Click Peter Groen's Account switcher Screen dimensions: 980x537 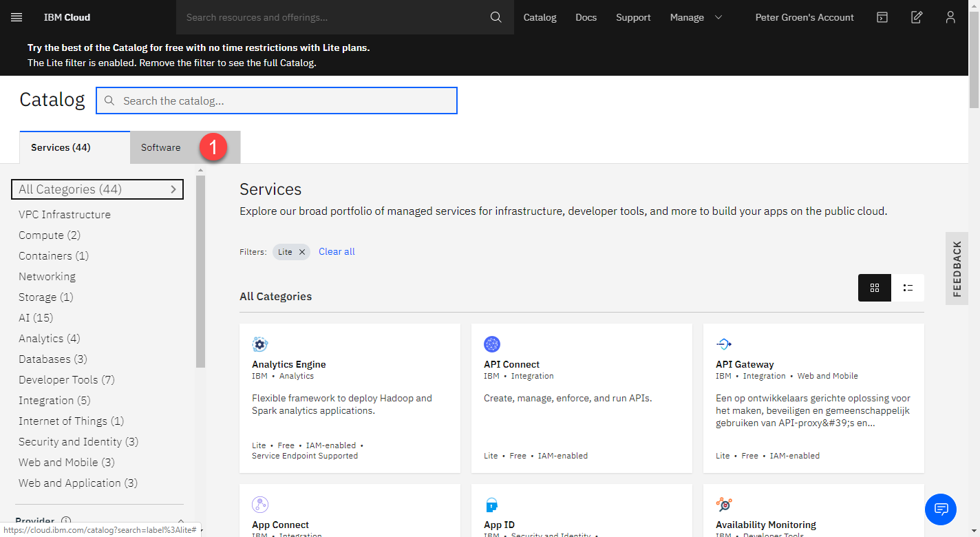click(x=805, y=17)
